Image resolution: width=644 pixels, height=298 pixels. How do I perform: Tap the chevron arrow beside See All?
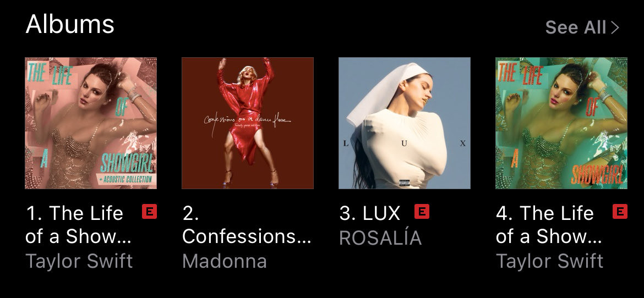point(615,27)
